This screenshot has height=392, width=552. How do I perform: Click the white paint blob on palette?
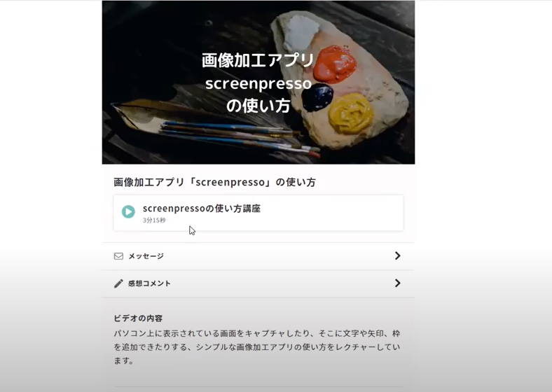[301, 33]
